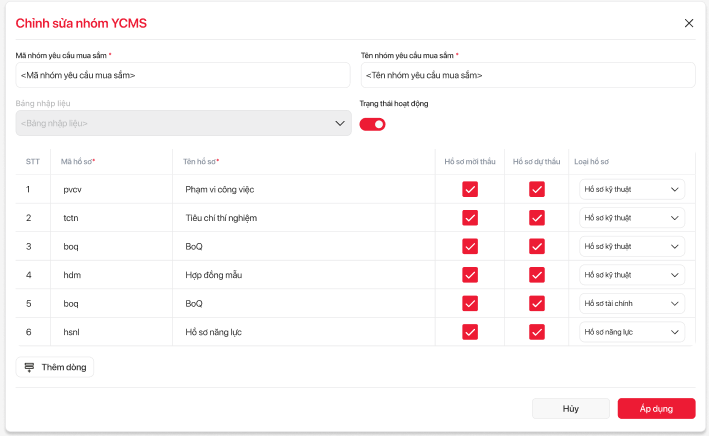Toggle Hồ sơ dự thầu for row 5 BoQ

tap(537, 303)
